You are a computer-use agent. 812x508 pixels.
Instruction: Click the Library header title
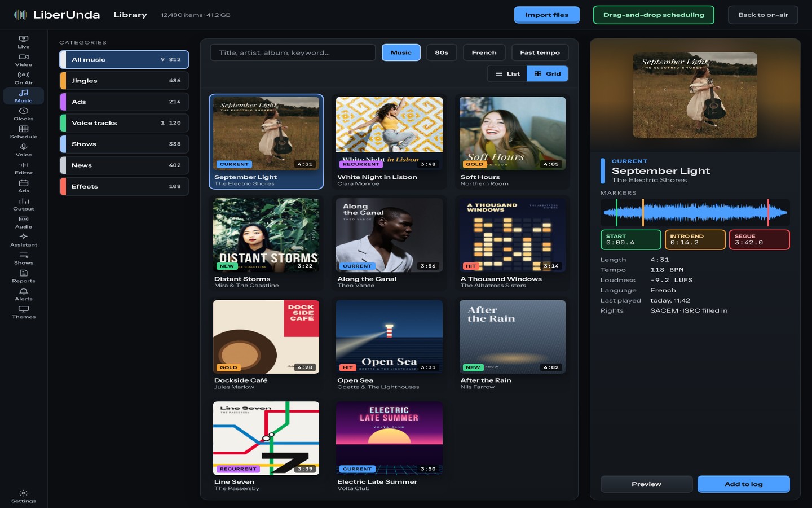130,15
